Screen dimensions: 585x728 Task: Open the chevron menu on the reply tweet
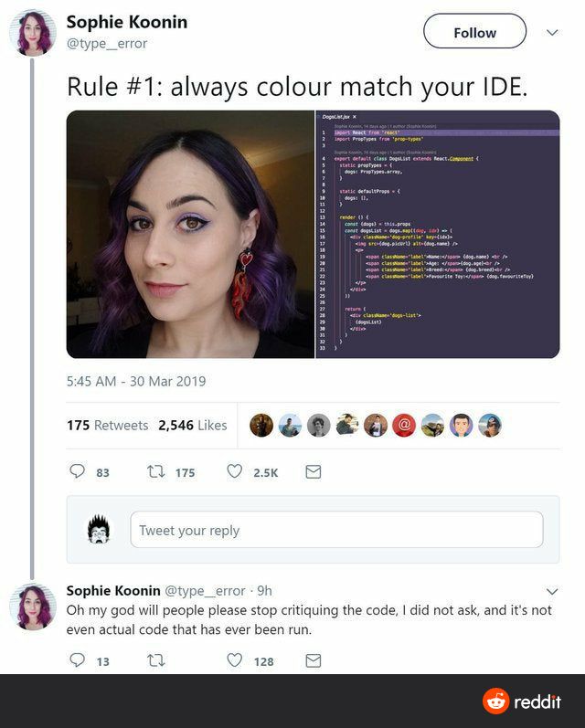coord(552,592)
